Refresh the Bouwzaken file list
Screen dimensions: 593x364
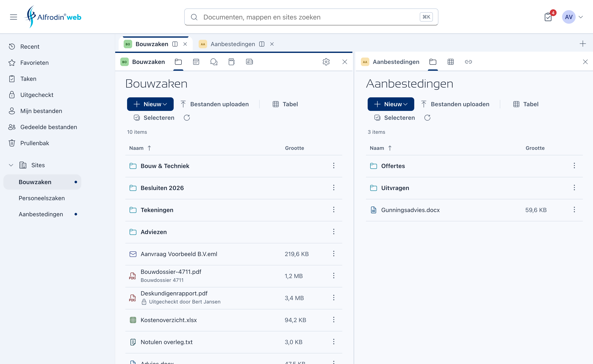pos(187,118)
